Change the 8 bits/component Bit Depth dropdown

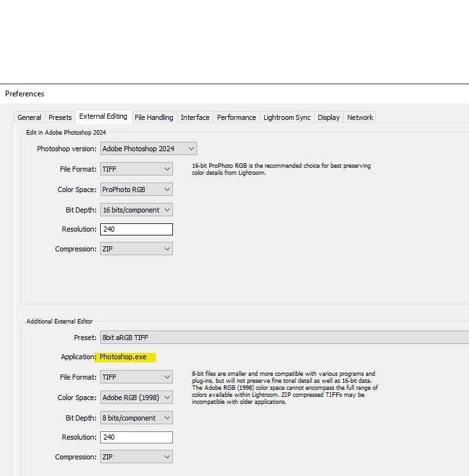click(137, 418)
